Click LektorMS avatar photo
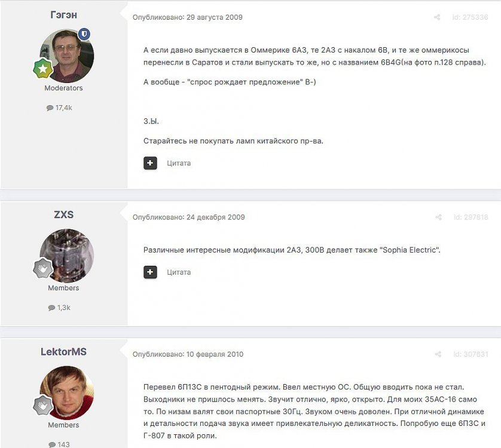This screenshot has height=448, width=501. 67,393
